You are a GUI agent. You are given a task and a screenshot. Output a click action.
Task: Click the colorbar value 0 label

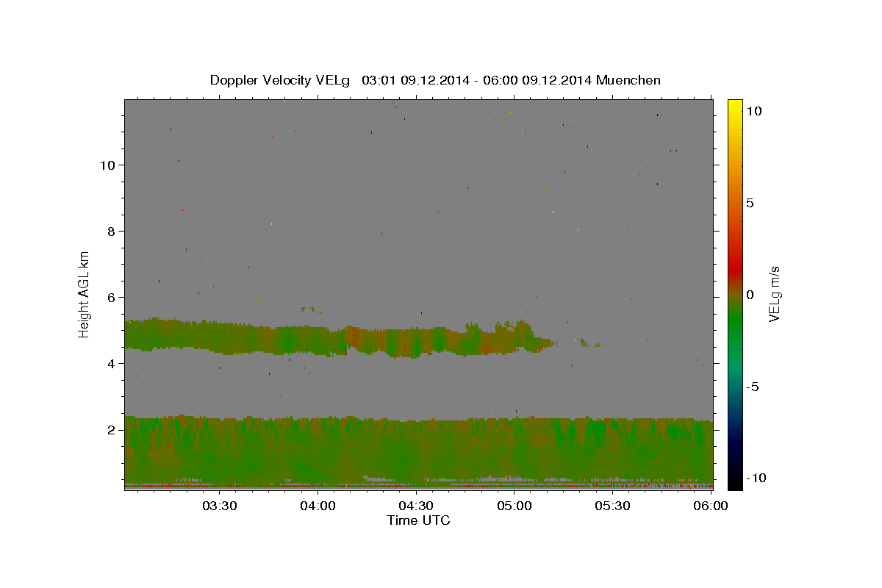pyautogui.click(x=750, y=295)
